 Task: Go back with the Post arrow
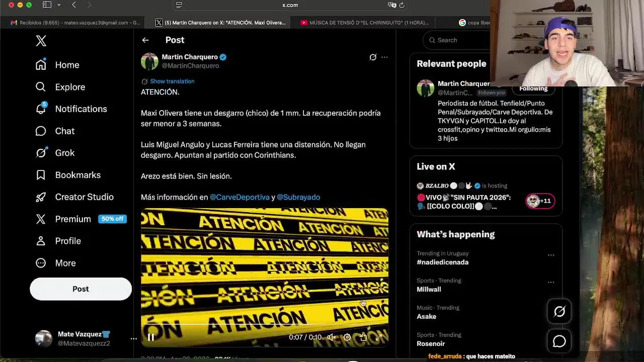click(x=145, y=40)
